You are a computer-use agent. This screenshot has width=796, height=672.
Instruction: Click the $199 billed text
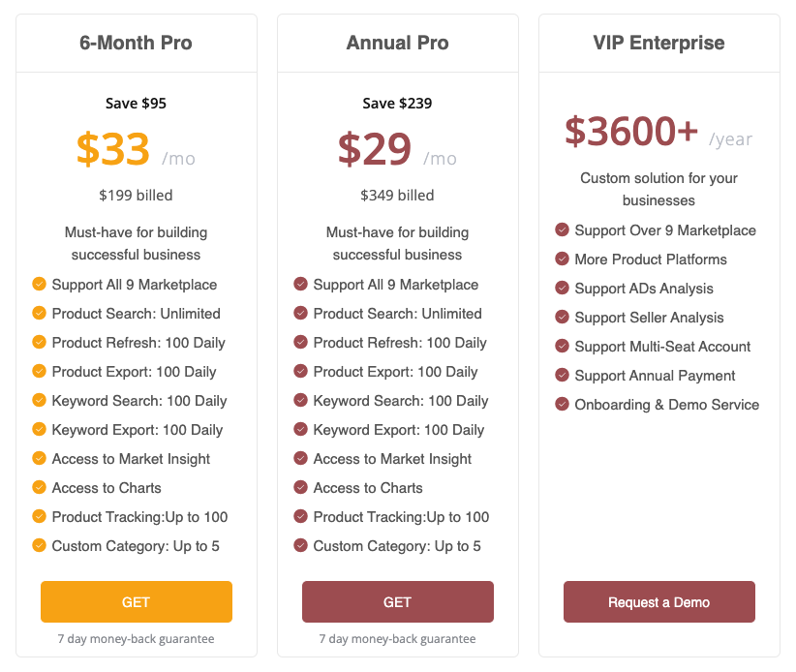point(136,196)
